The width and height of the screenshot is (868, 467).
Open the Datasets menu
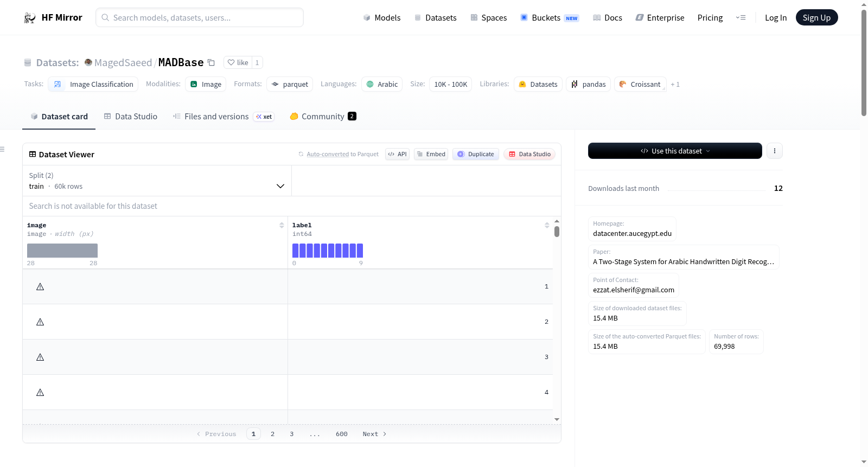pyautogui.click(x=436, y=18)
